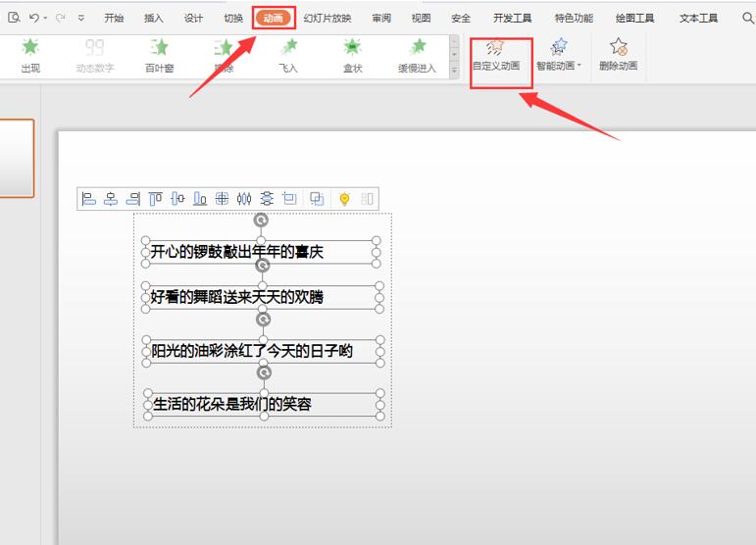Open the 开始 (Home) tab
This screenshot has height=545, width=756.
(x=114, y=19)
